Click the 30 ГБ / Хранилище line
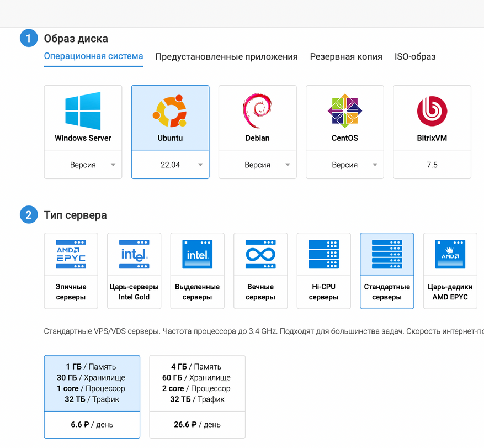This screenshot has width=484, height=448. point(91,377)
